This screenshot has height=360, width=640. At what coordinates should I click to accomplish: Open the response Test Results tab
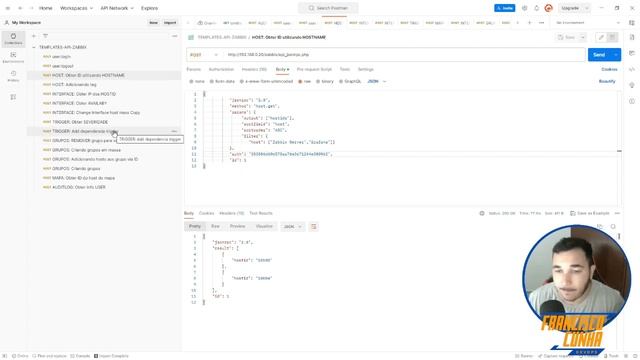pos(261,213)
